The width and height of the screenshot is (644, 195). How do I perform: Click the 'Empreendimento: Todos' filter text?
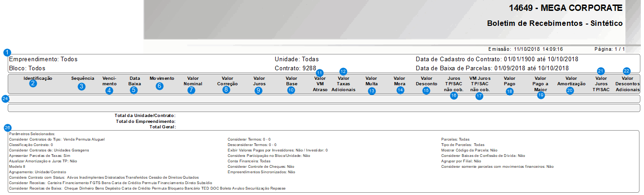pos(43,59)
